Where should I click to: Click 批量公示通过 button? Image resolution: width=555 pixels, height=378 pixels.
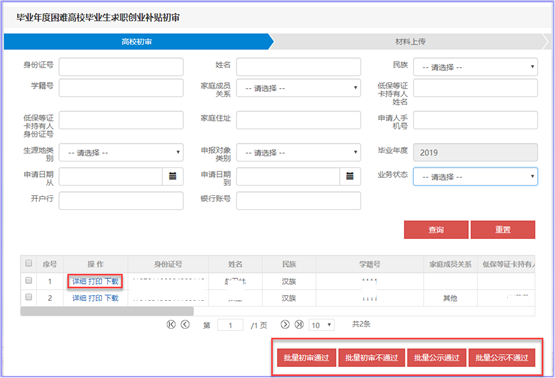pyautogui.click(x=437, y=357)
